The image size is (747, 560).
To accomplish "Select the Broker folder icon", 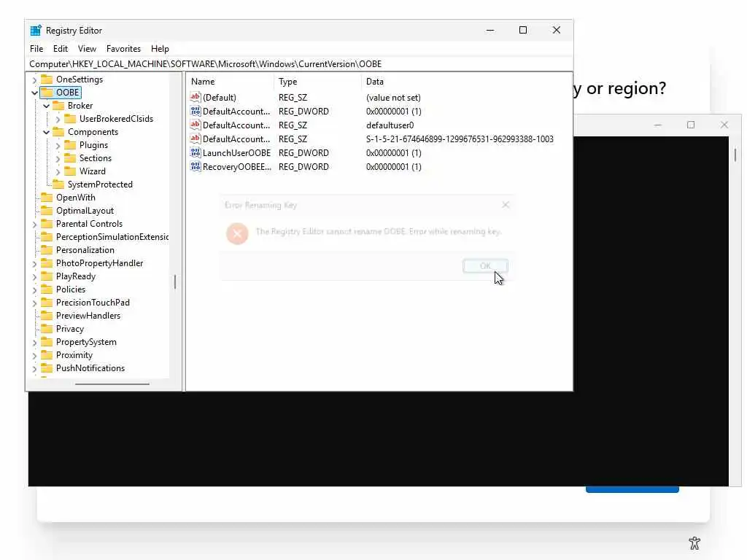I will (58, 105).
